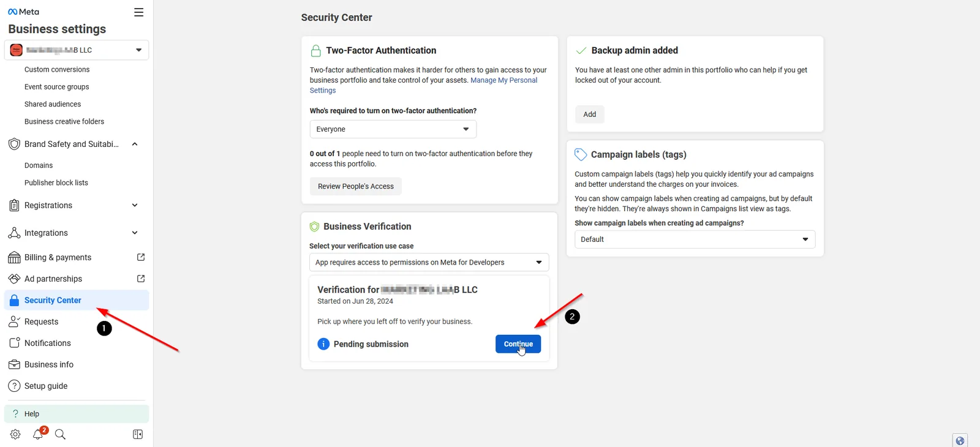Open Business info in the sidebar
Image resolution: width=980 pixels, height=447 pixels.
point(77,364)
